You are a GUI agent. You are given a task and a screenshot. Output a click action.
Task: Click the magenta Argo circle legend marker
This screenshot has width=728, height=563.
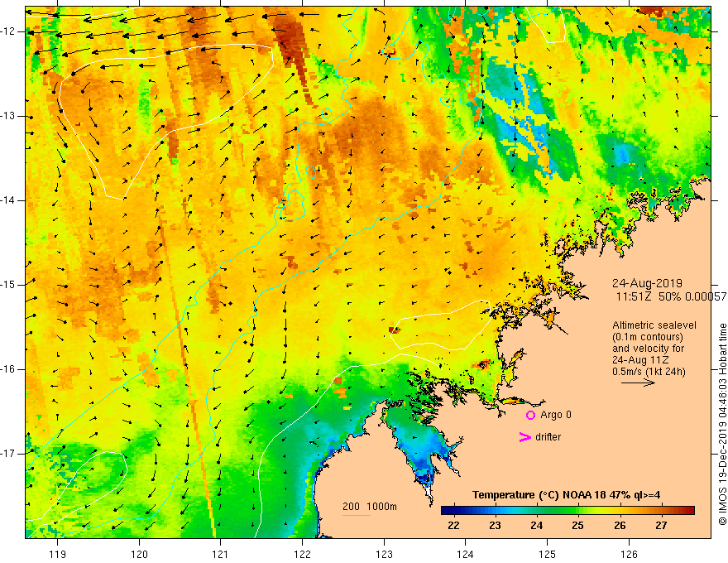click(x=530, y=416)
